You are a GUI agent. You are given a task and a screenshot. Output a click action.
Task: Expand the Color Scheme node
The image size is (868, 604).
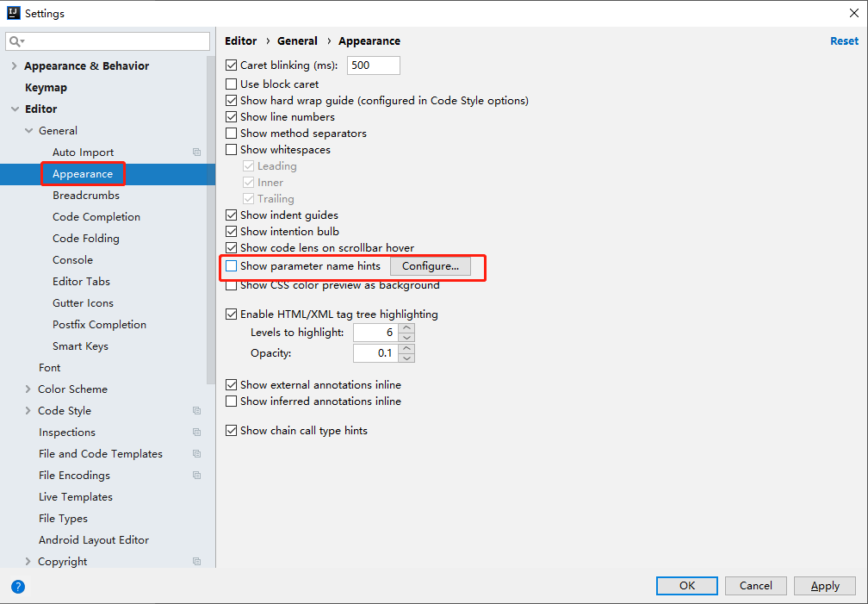coord(28,389)
